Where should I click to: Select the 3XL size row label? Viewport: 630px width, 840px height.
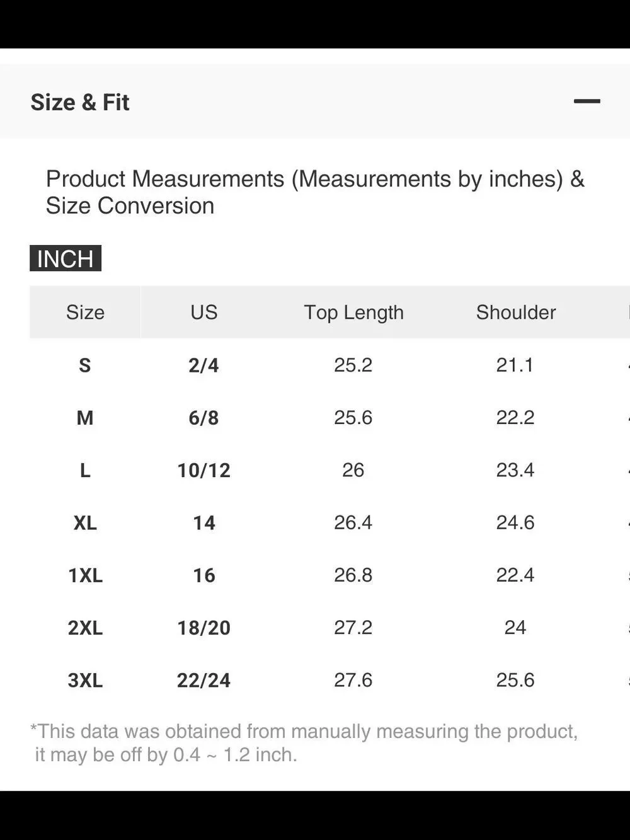pyautogui.click(x=85, y=680)
